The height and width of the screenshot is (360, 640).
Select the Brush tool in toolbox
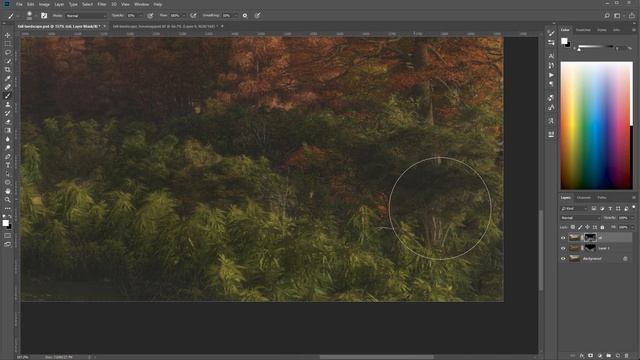tap(7, 96)
